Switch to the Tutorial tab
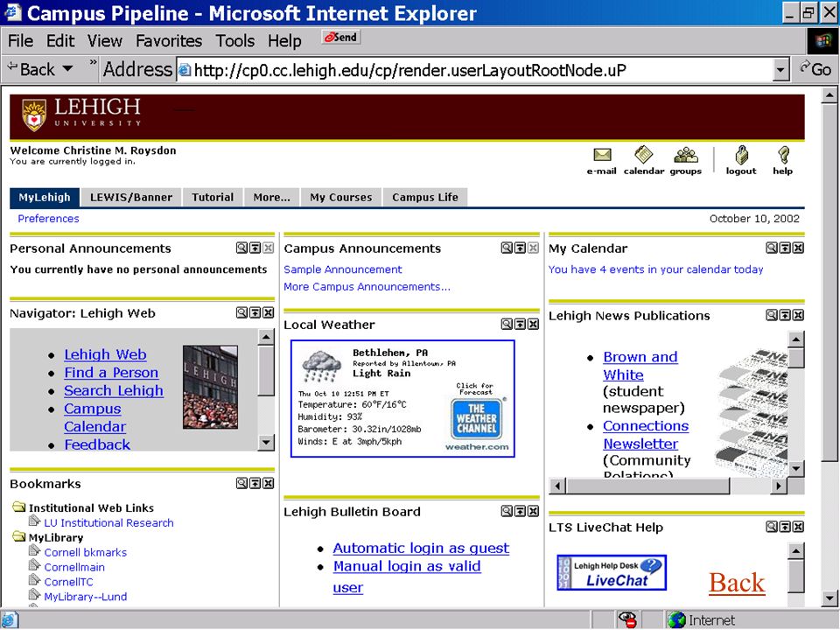This screenshot has width=840, height=630. pos(213,197)
